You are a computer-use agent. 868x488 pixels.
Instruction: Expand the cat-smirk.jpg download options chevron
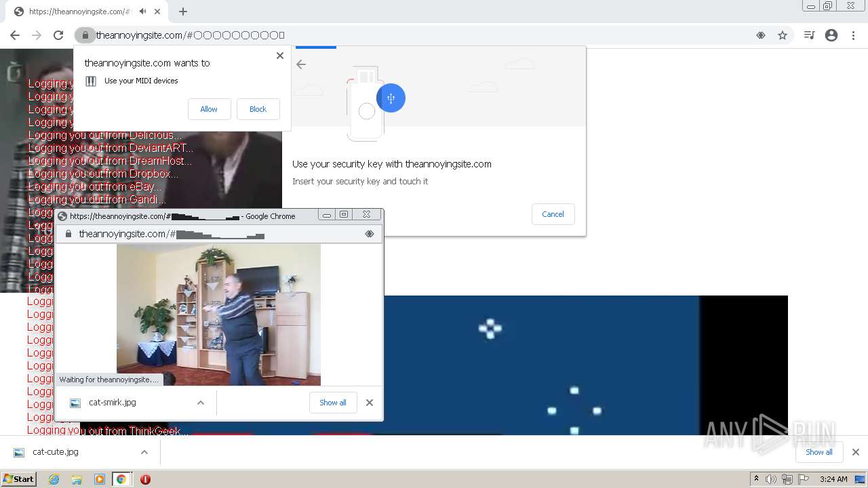pyautogui.click(x=201, y=403)
